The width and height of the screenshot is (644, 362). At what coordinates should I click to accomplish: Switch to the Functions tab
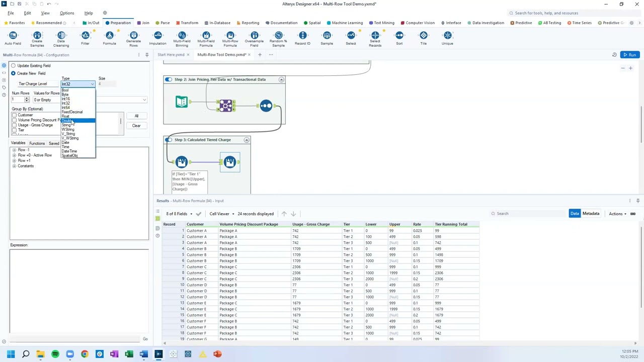[x=37, y=143]
